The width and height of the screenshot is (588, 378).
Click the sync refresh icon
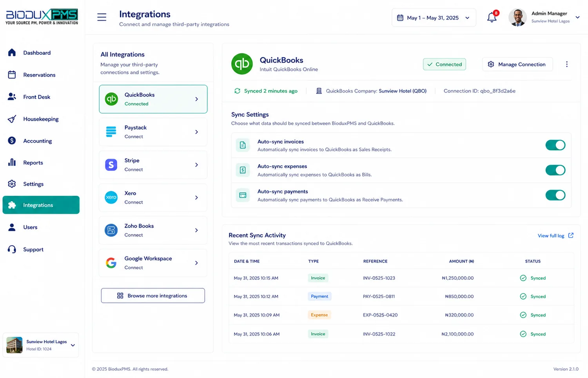tap(237, 91)
